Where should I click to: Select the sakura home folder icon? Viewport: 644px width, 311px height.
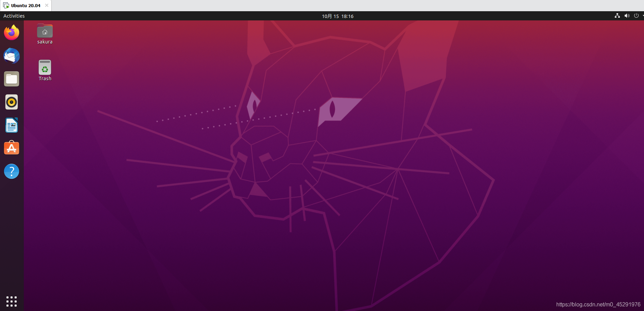tap(45, 34)
